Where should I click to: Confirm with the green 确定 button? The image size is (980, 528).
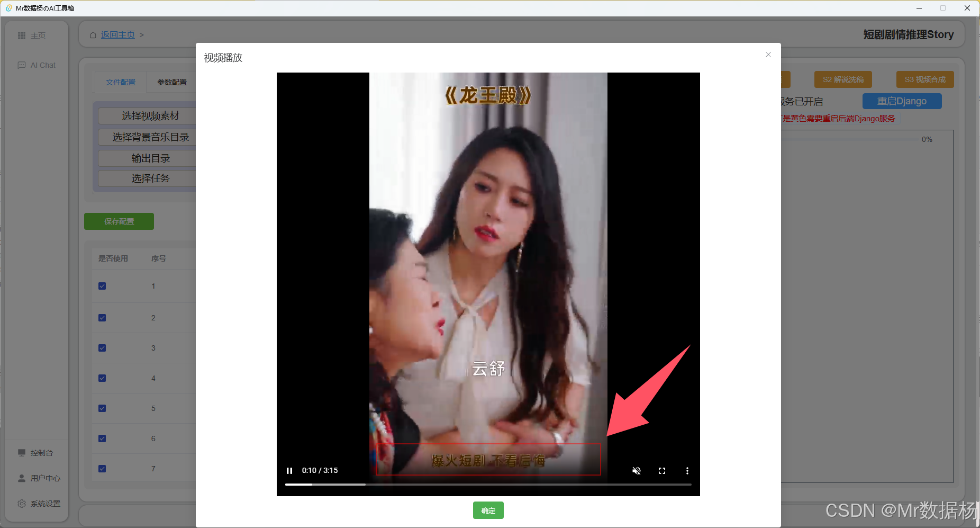coord(488,511)
